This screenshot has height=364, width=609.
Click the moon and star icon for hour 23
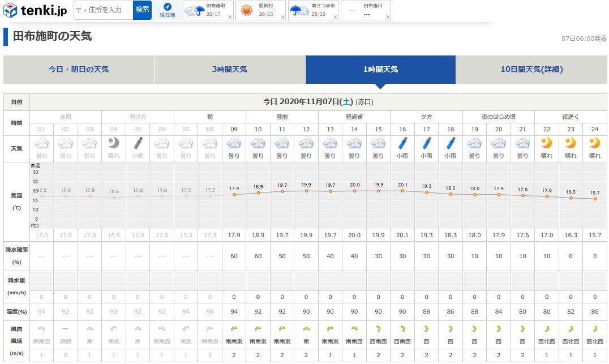coord(571,143)
